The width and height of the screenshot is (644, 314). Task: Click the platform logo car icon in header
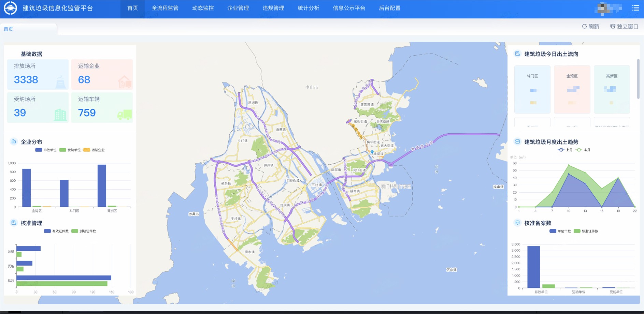[x=10, y=8]
